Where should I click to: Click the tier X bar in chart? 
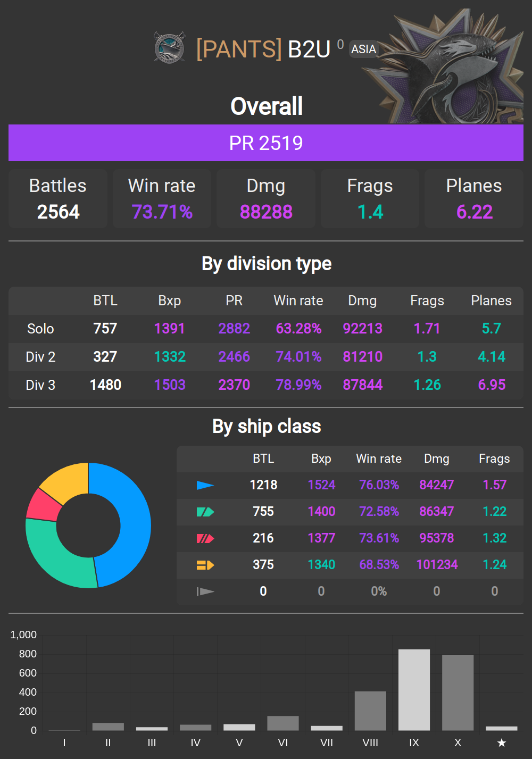458,692
